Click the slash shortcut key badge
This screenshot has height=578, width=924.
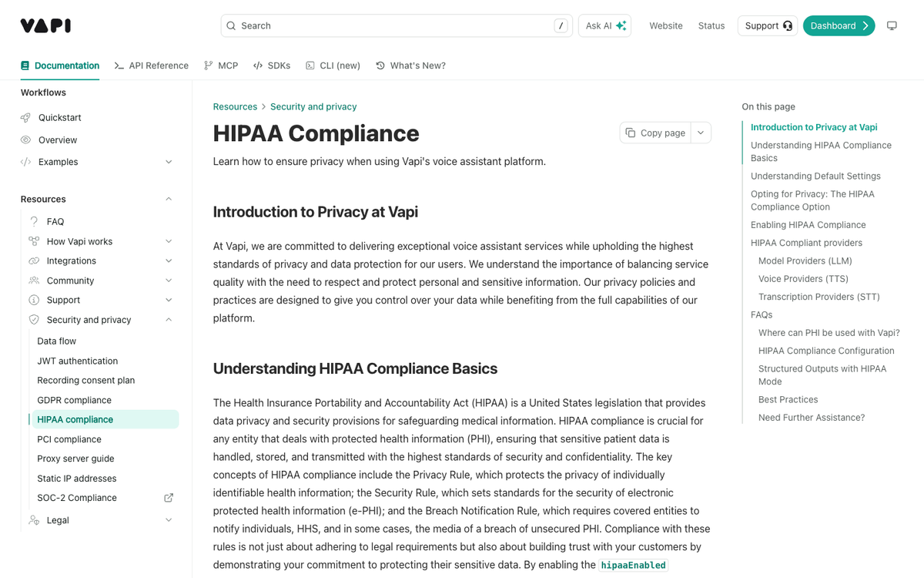(x=561, y=25)
